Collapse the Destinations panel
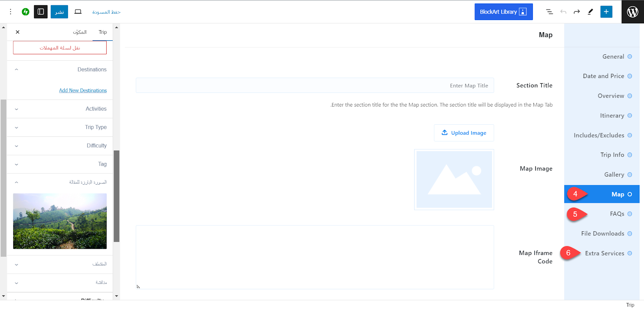 60,70
